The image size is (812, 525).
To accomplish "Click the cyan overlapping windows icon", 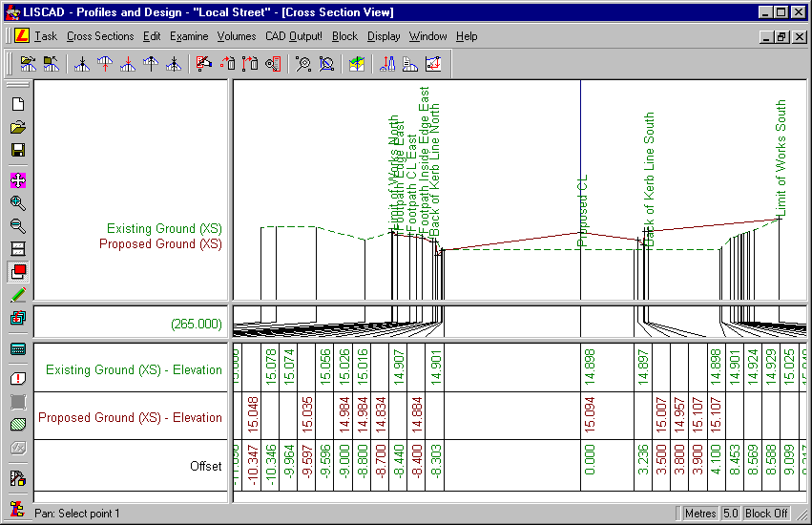I will coord(18,318).
